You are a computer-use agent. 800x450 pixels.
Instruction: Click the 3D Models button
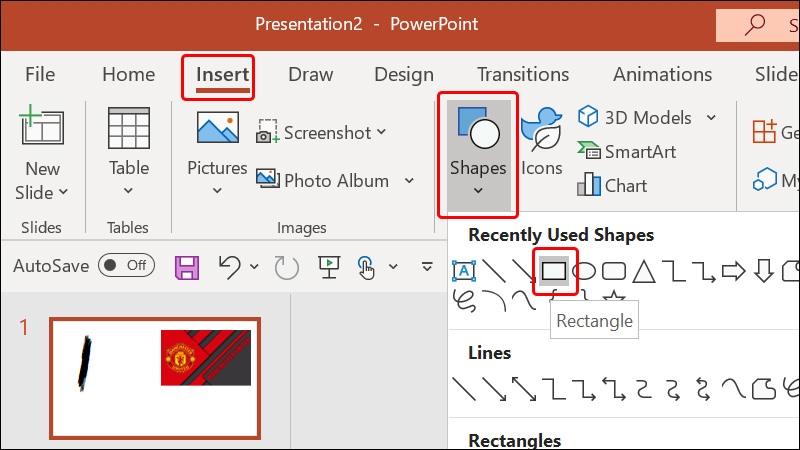pos(635,117)
